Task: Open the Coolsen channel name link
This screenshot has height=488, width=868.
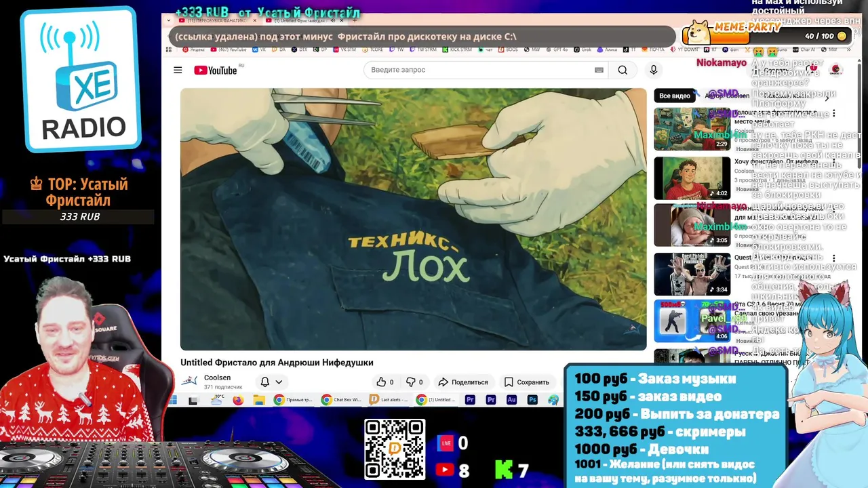Action: [x=217, y=378]
